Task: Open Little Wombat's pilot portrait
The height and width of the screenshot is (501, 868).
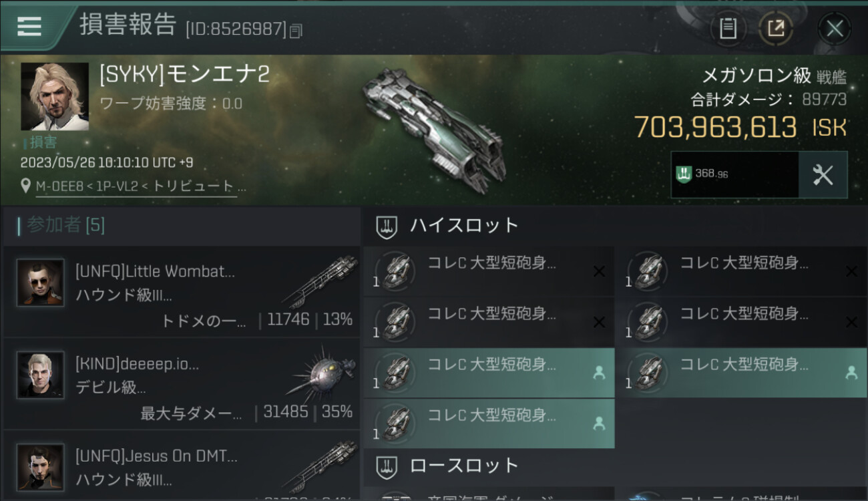Action: click(41, 283)
